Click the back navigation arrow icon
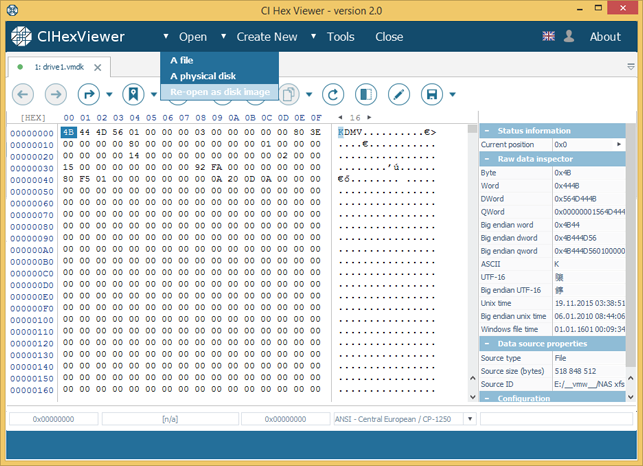This screenshot has height=466, width=643. (23, 94)
